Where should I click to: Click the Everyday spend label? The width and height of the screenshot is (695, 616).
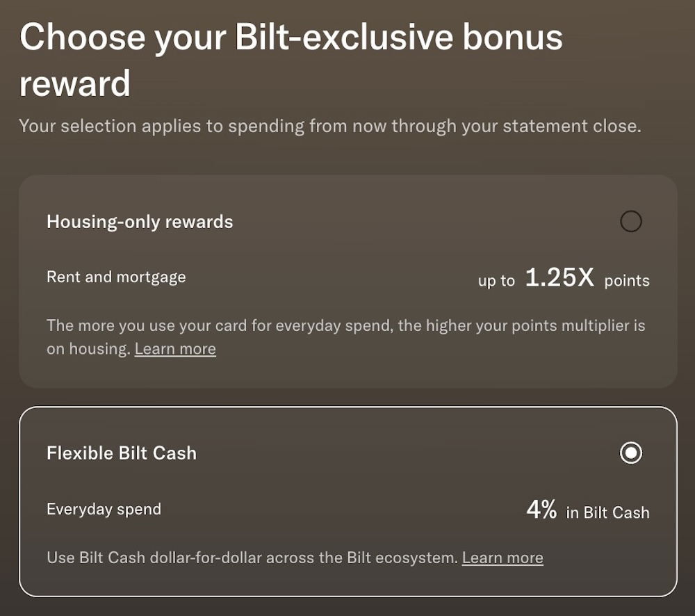click(x=104, y=509)
